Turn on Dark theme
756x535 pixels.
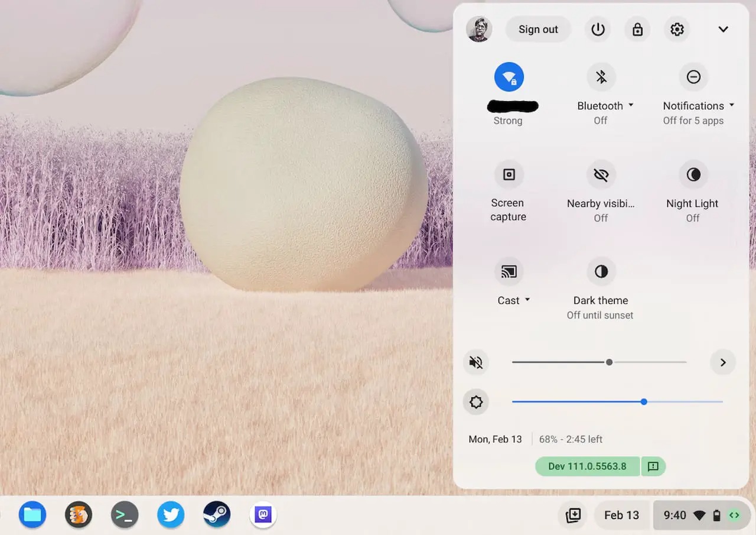pos(601,271)
